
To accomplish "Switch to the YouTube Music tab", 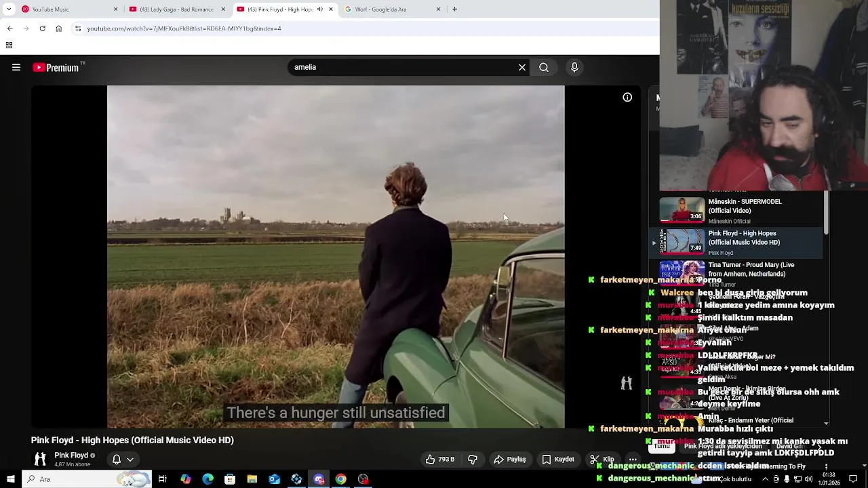I will pyautogui.click(x=69, y=9).
